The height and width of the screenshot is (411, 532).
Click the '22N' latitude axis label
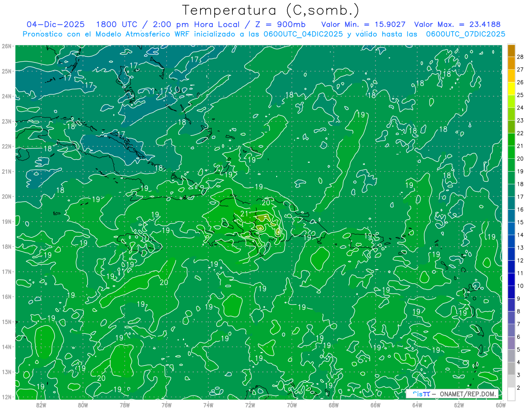[x=7, y=146]
